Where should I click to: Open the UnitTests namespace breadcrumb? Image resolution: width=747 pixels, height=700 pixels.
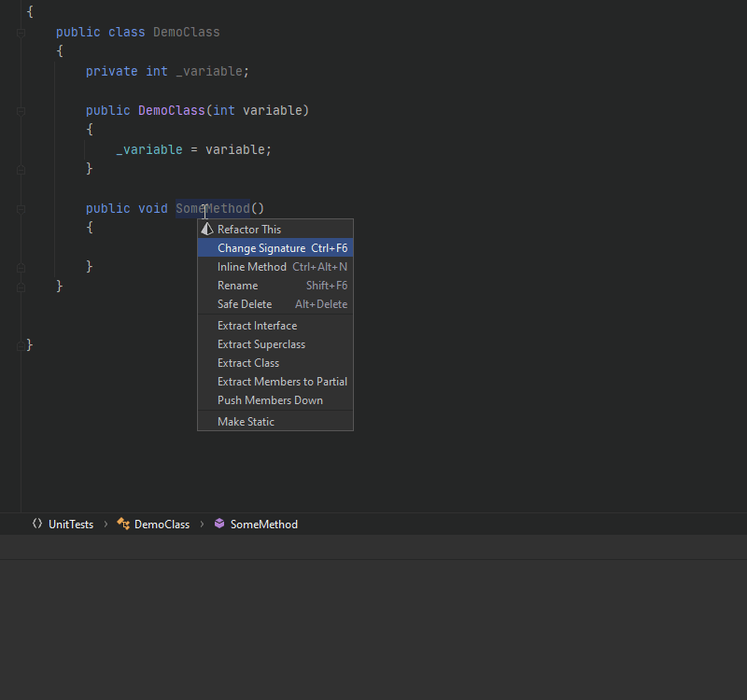[71, 525]
